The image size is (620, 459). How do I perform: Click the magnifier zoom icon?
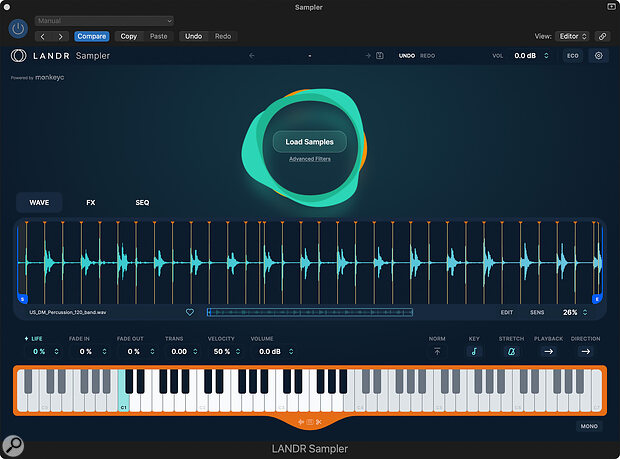coord(13,446)
